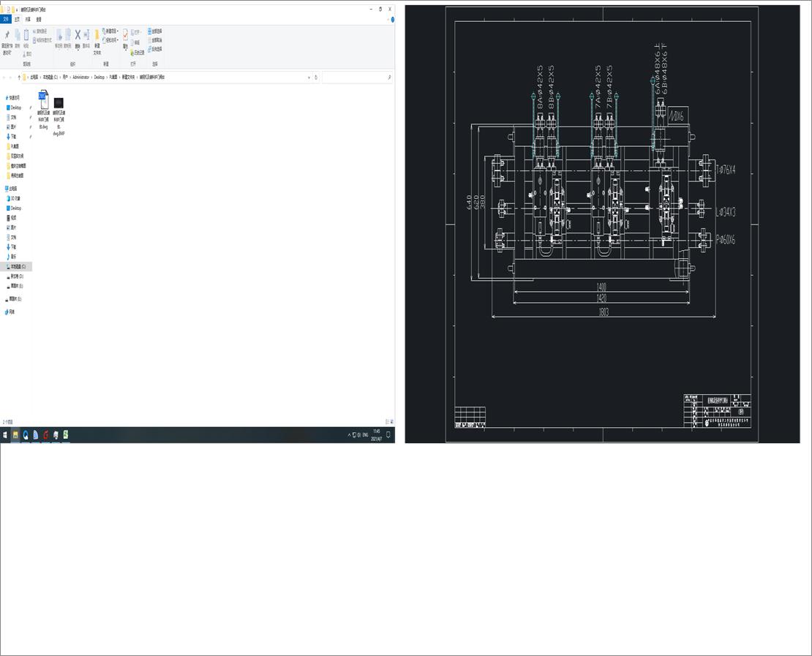Click the Paste icon in the ribbon
This screenshot has height=656, width=812.
click(x=26, y=35)
